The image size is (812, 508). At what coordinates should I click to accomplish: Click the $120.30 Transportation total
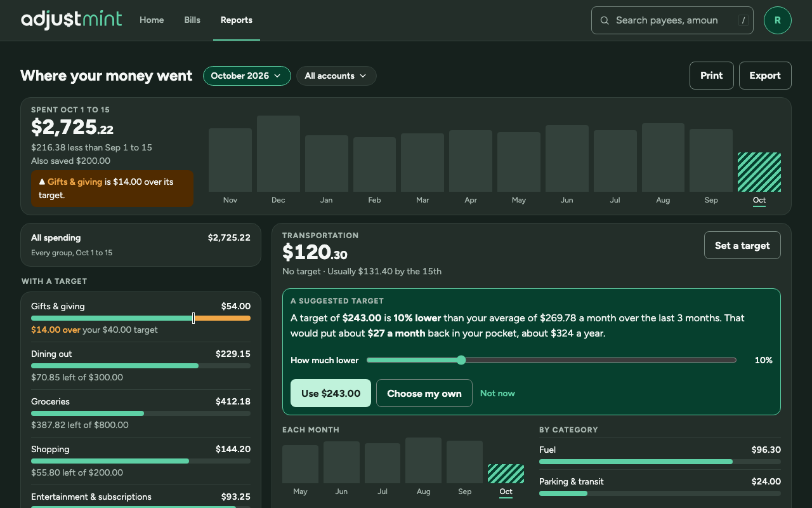point(315,253)
